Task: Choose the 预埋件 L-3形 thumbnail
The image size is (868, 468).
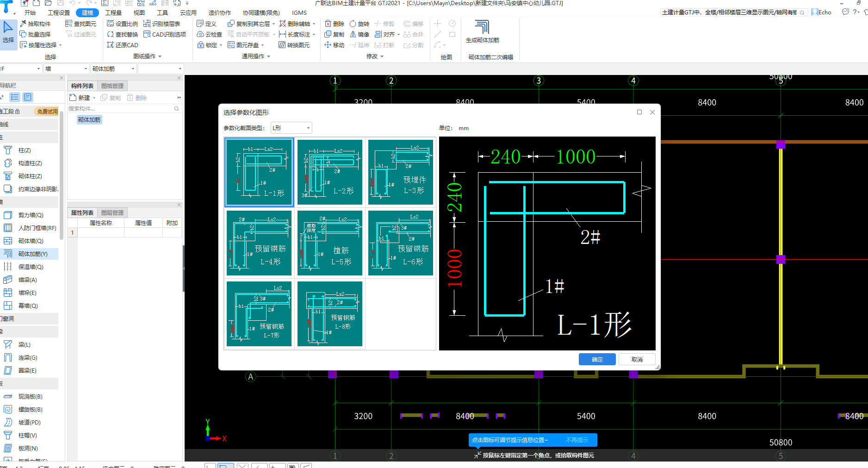Action: [x=401, y=172]
